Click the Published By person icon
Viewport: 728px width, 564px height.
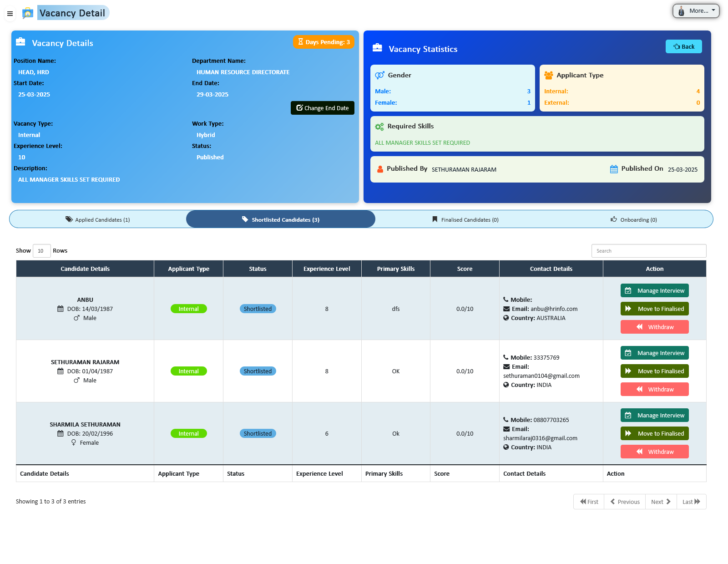pos(380,169)
